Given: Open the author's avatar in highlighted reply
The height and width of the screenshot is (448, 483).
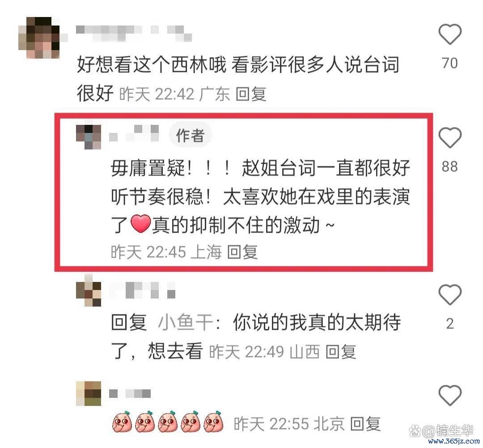Looking at the screenshot, I should click(89, 137).
